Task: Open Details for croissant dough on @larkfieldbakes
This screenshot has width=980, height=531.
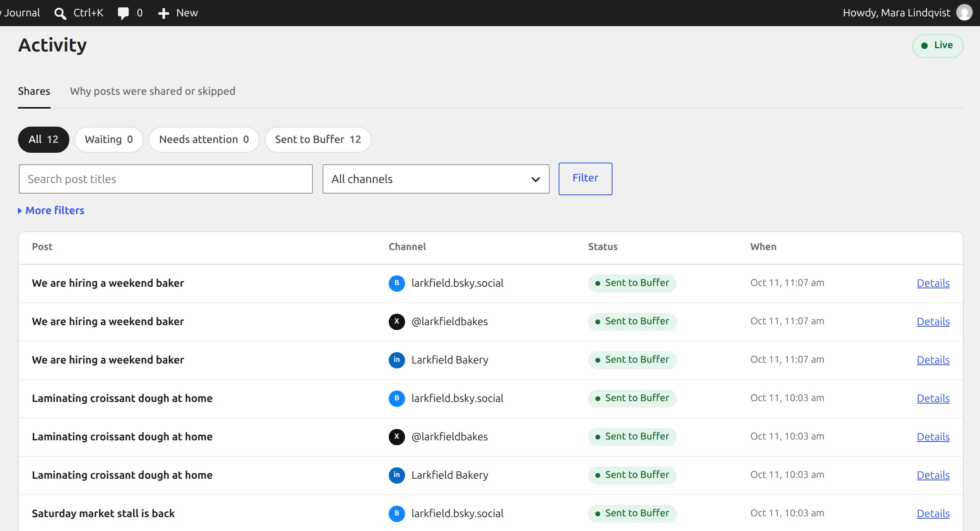Action: [933, 437]
